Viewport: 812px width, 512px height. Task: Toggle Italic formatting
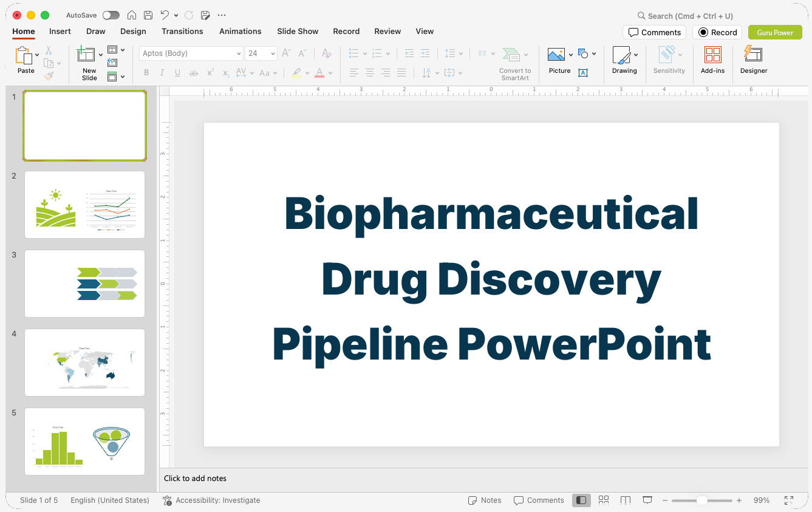coord(162,73)
